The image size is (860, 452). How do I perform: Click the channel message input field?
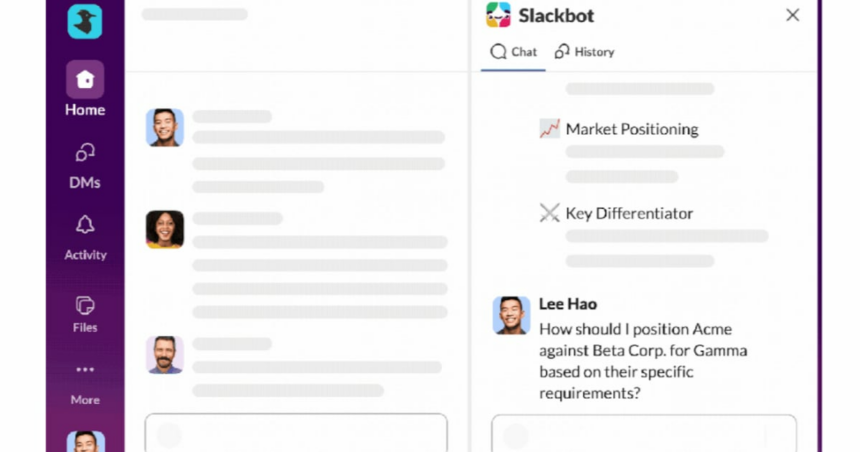296,434
